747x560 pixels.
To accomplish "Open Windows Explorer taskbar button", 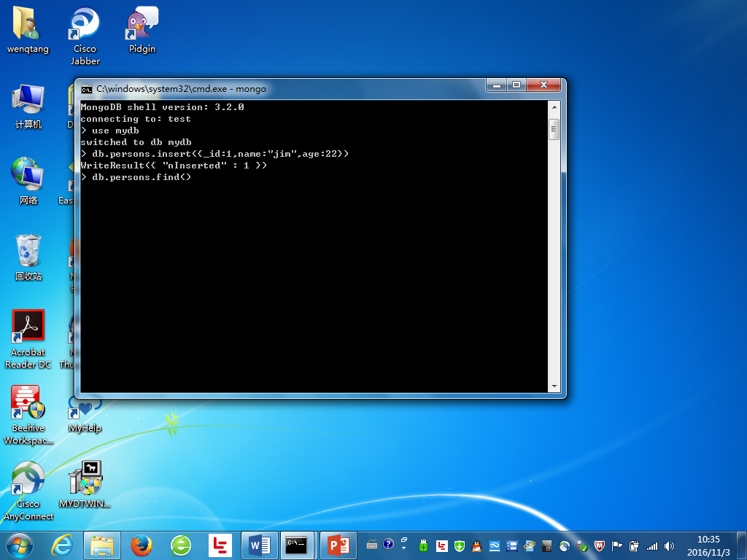I will point(102,545).
